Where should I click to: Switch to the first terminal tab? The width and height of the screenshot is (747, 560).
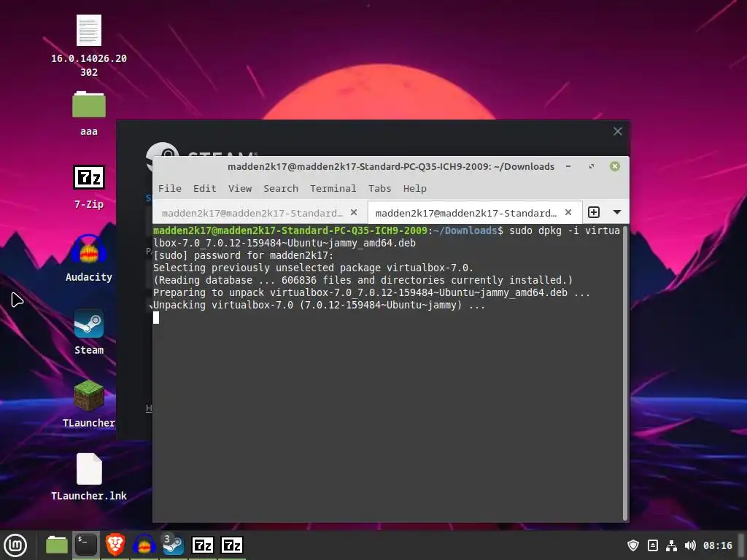point(260,212)
